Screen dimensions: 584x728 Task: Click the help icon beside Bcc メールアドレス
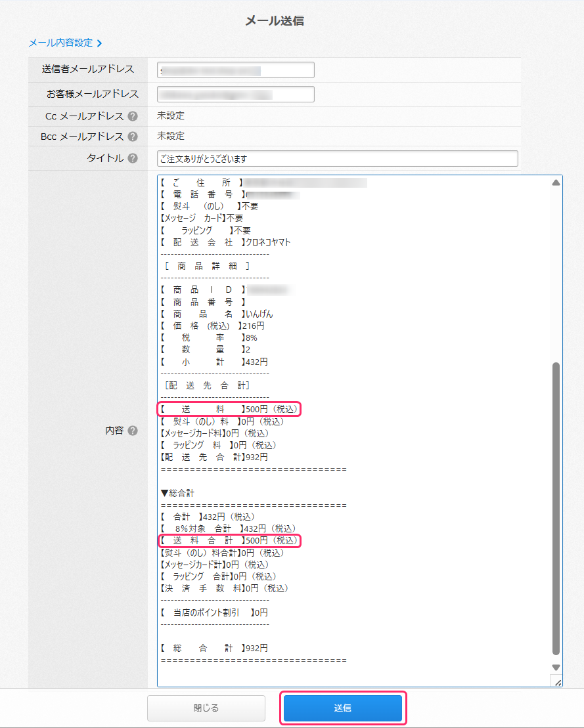133,137
